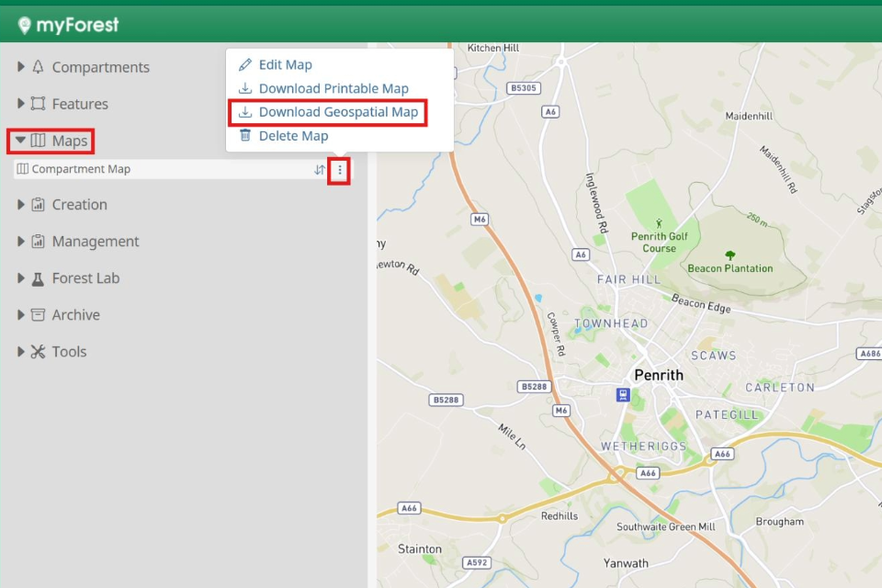The height and width of the screenshot is (588, 882).
Task: Click the Penrith railway station icon on map
Action: 623,394
